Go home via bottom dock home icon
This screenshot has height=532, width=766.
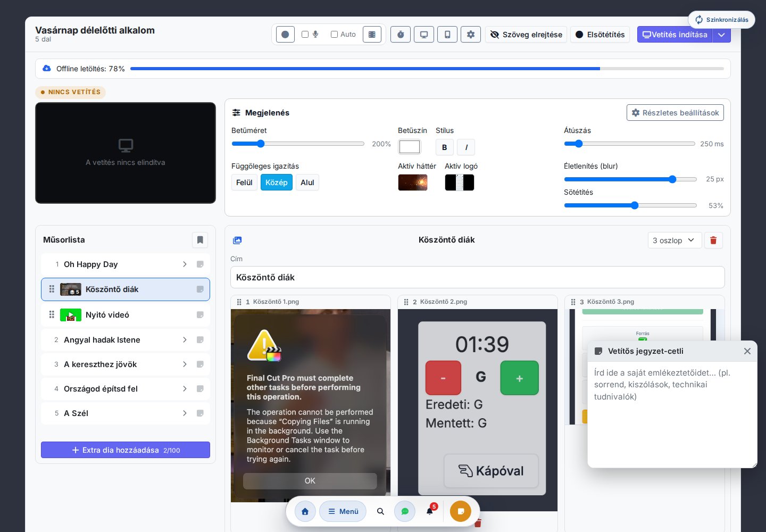(305, 511)
